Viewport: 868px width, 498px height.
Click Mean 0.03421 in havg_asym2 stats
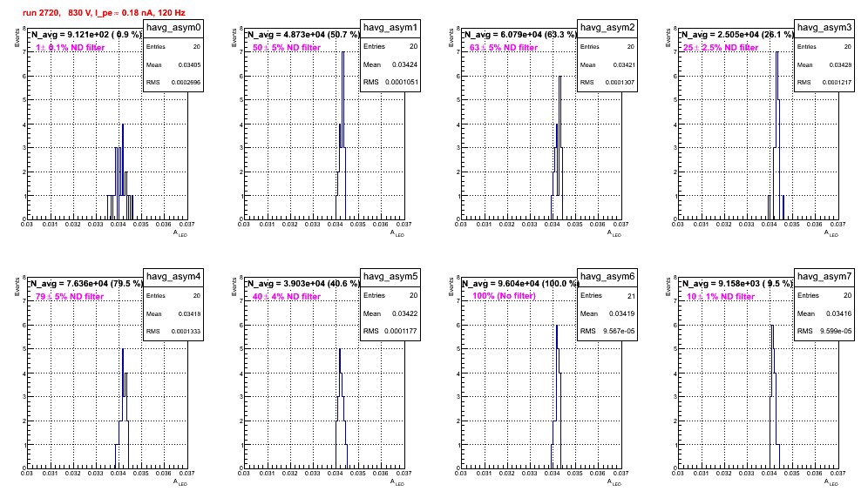click(607, 64)
